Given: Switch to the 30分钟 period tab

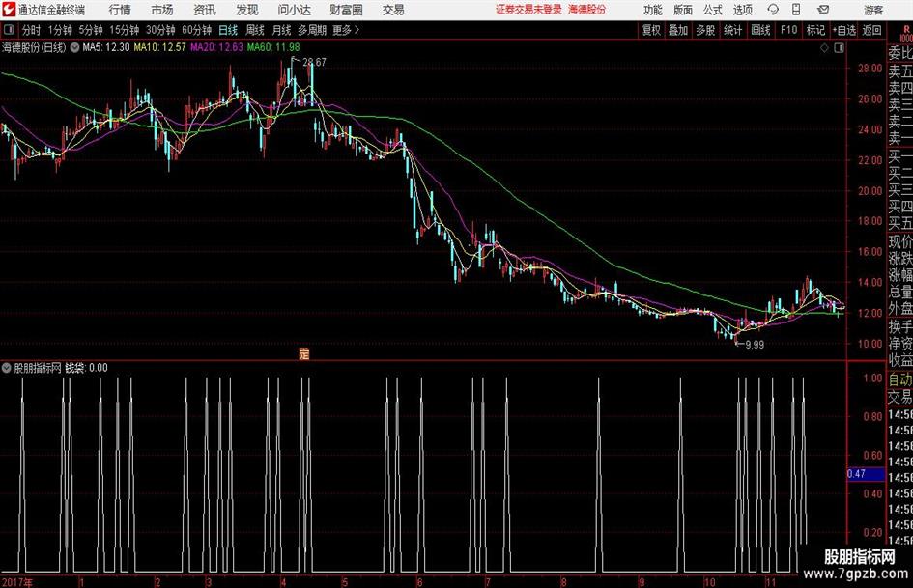Looking at the screenshot, I should [160, 30].
